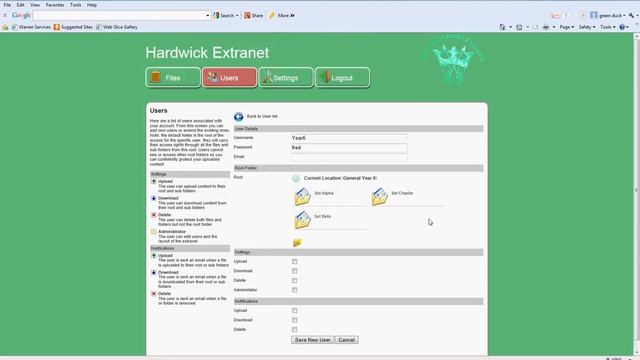Screen dimensions: 640x360
Task: Open the Settings section
Action: (x=286, y=78)
